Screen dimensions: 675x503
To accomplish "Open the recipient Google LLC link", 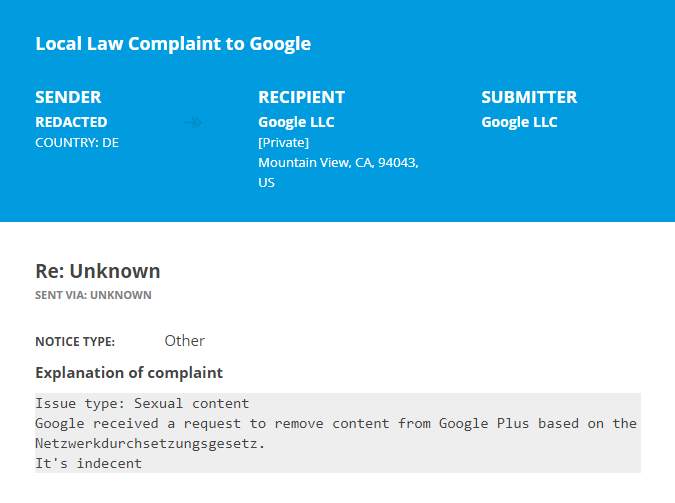I will tap(296, 122).
